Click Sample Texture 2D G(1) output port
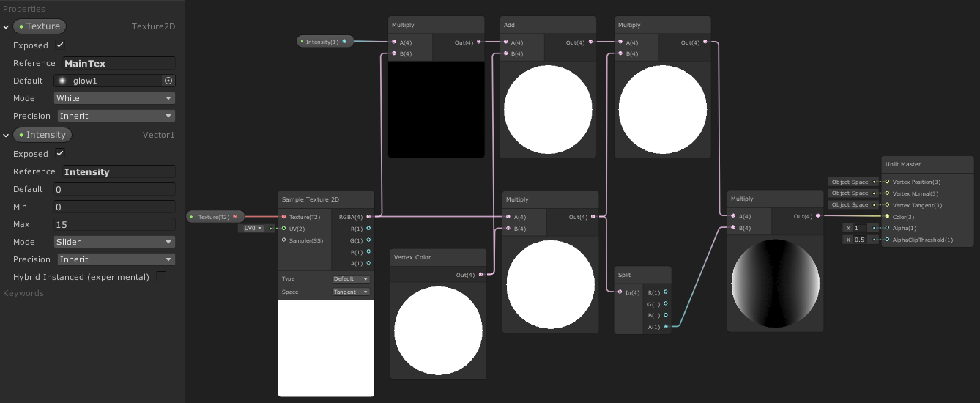The image size is (980, 403). click(x=368, y=240)
